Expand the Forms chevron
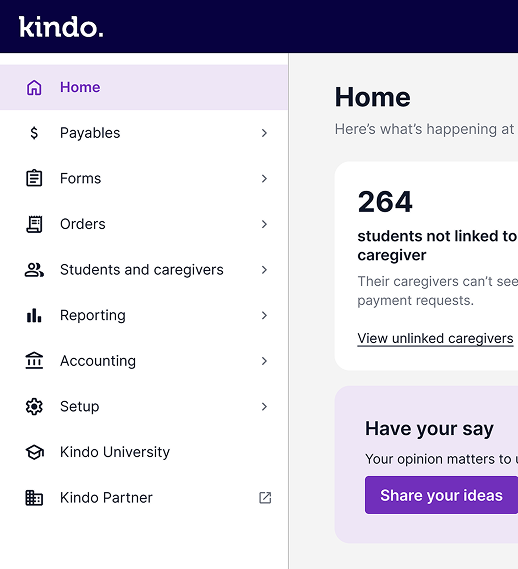This screenshot has width=518, height=569. [x=264, y=179]
